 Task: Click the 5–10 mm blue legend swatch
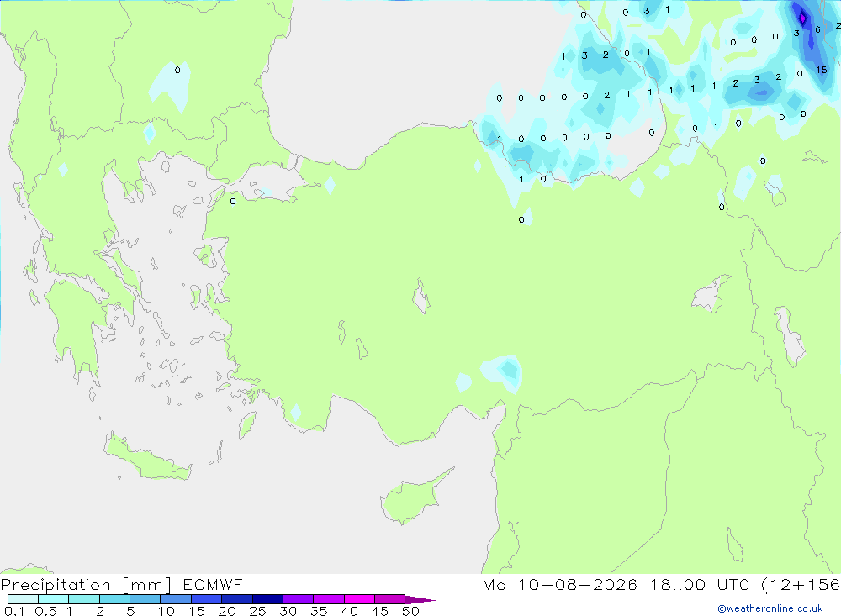pos(145,599)
